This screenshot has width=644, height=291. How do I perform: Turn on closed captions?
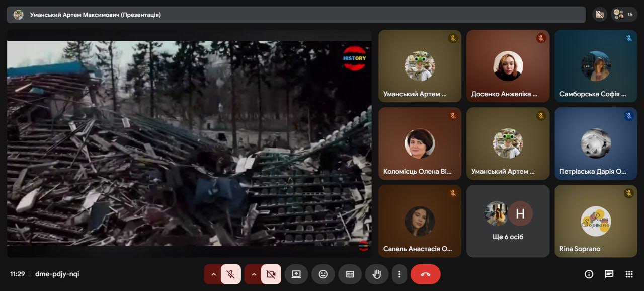tap(350, 274)
